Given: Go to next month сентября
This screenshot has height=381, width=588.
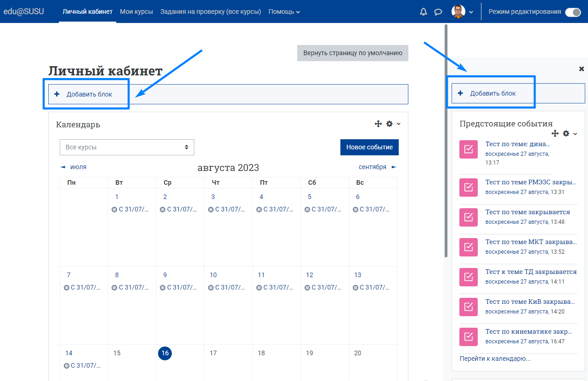Looking at the screenshot, I should tap(378, 167).
